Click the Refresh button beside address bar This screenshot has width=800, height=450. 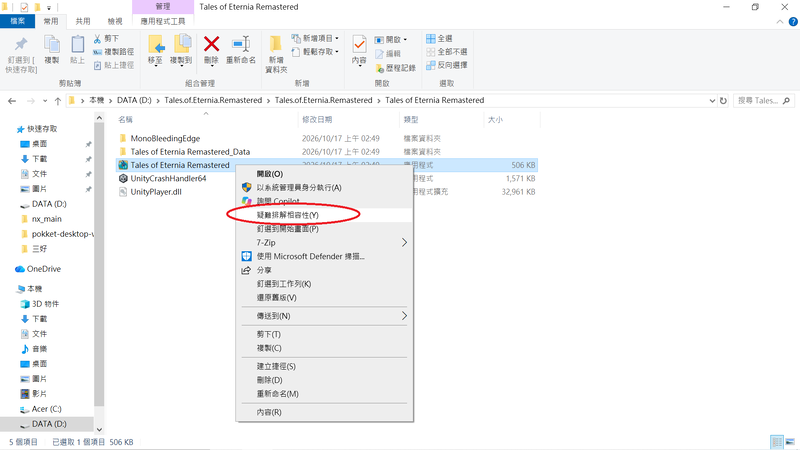(723, 101)
